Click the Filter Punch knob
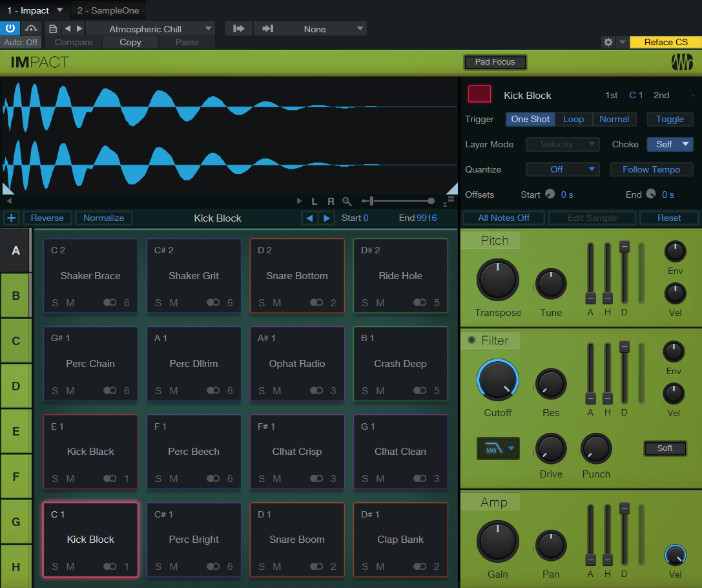 pos(596,448)
